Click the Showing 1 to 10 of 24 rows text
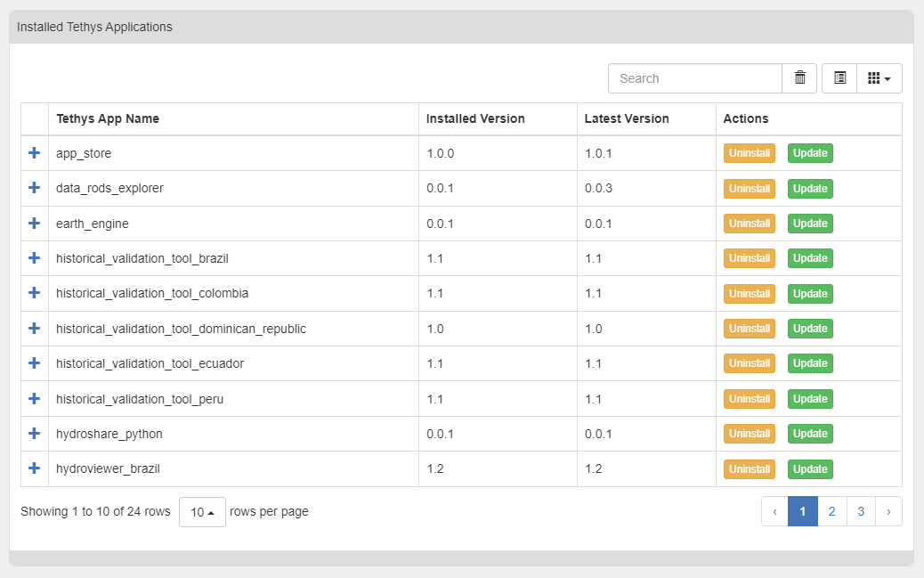Image resolution: width=924 pixels, height=578 pixels. pos(95,511)
